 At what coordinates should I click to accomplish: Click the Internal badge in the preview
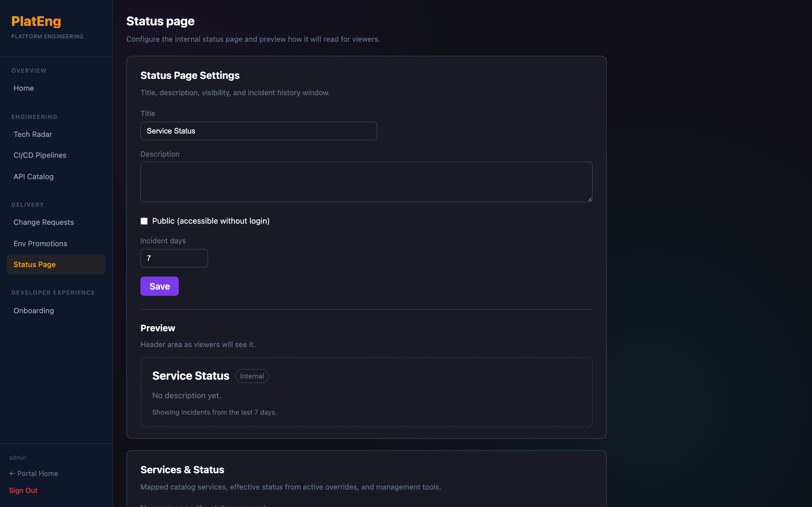coord(252,376)
